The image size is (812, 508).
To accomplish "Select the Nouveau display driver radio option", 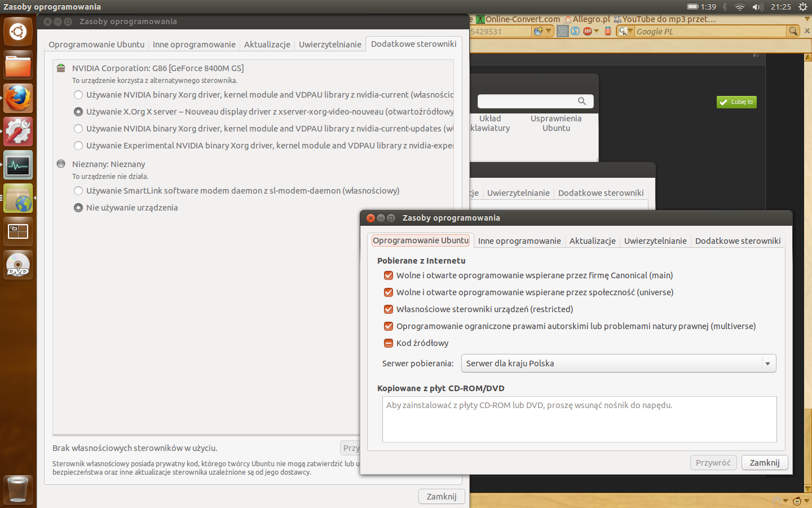I will point(78,112).
